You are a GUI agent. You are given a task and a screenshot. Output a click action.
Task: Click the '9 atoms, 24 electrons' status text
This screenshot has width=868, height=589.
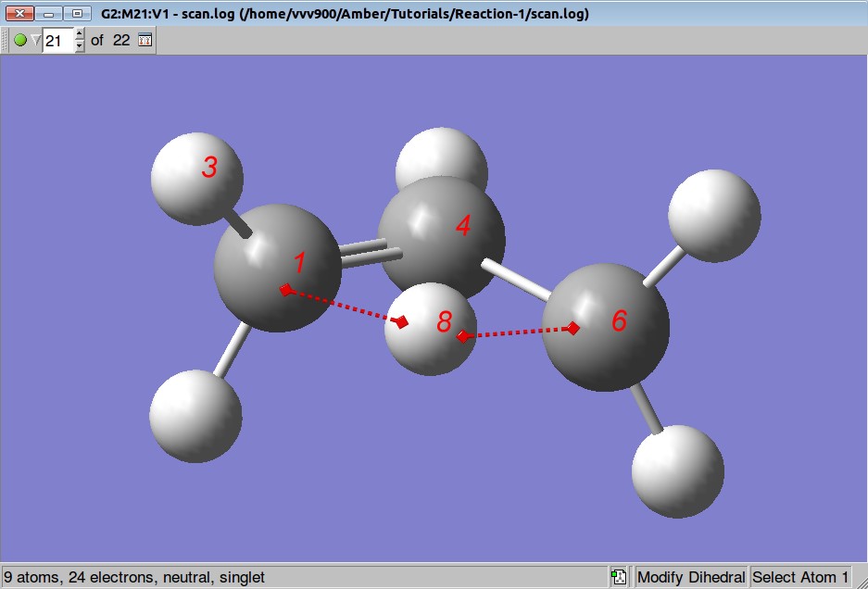[134, 577]
